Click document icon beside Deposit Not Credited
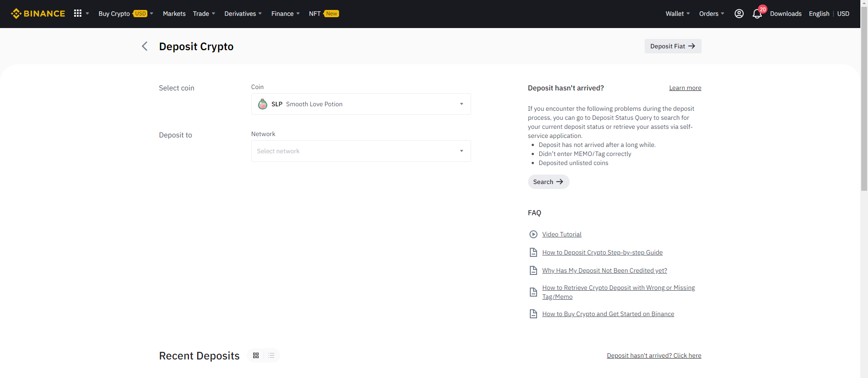The width and height of the screenshot is (868, 378). point(533,270)
